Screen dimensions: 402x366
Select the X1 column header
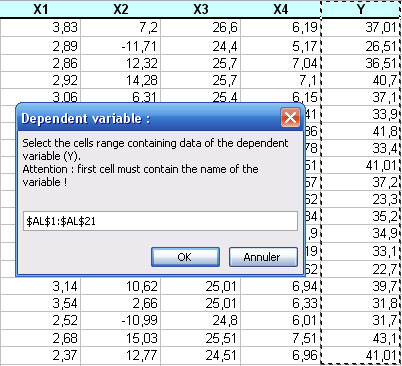coord(40,9)
